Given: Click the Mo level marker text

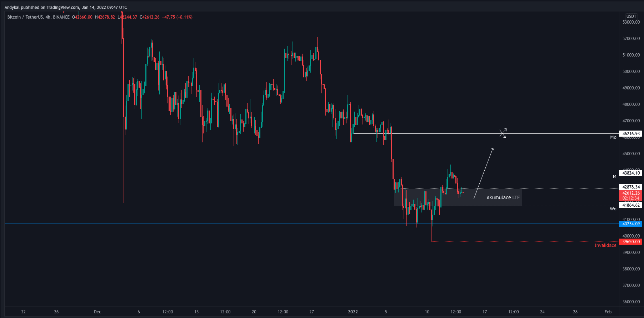Looking at the screenshot, I should click(613, 137).
